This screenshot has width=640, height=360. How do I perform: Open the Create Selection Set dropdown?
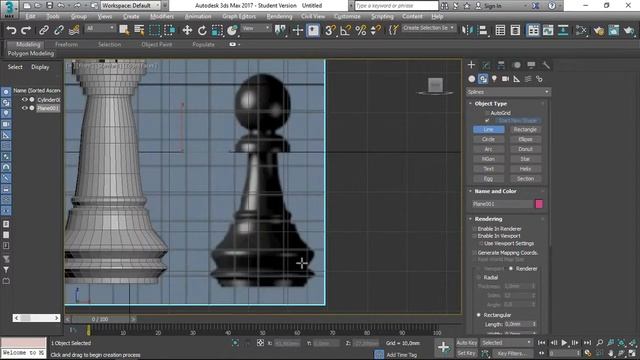[x=428, y=28]
